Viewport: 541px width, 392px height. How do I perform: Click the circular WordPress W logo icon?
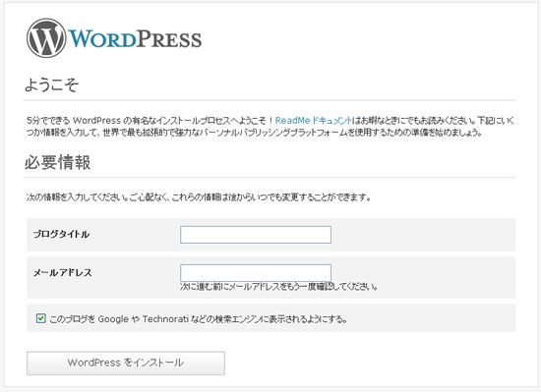pyautogui.click(x=46, y=38)
